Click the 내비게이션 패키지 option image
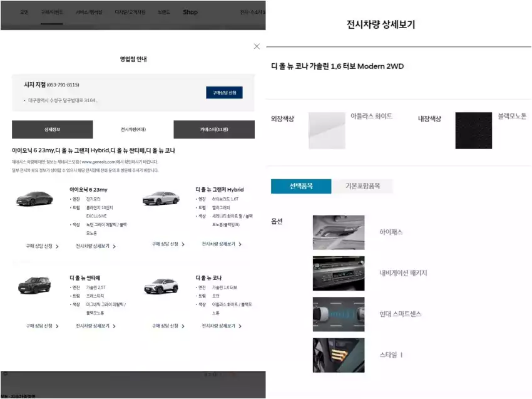Viewport: 532px width, 399px height. pos(339,273)
